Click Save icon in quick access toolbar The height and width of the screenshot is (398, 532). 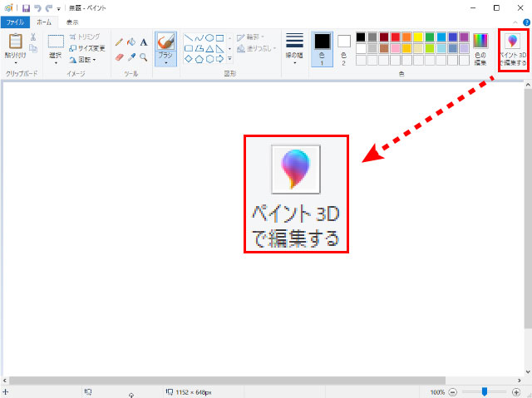tap(26, 8)
